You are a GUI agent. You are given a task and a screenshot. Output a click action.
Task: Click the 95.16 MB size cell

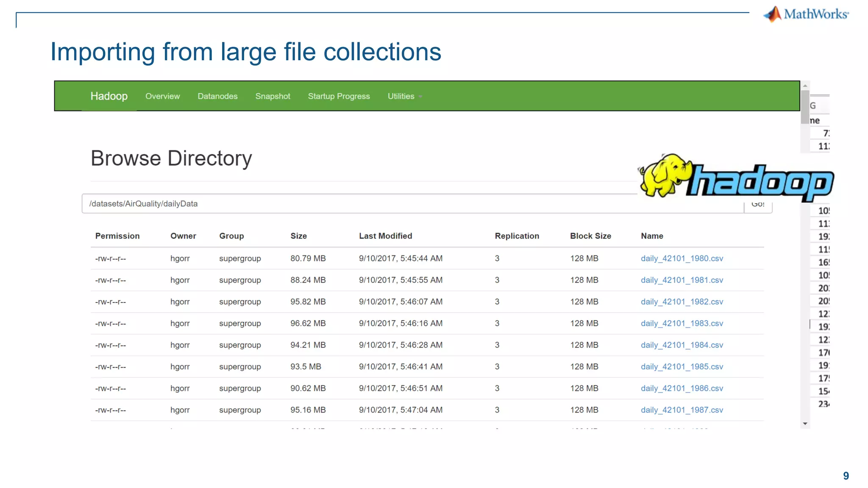pyautogui.click(x=308, y=410)
